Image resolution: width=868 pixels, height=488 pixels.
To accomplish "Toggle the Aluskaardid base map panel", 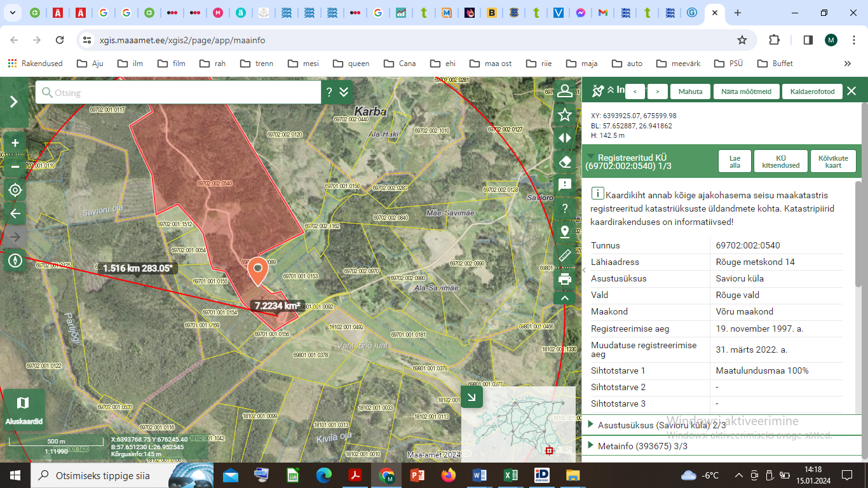I will click(24, 409).
